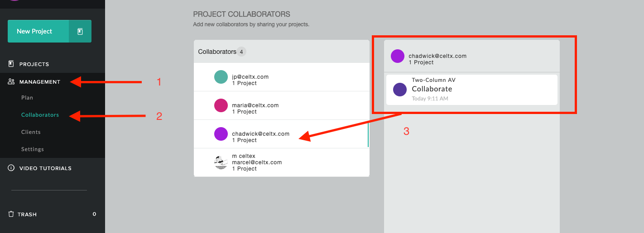Click the Projects book icon in sidebar
This screenshot has width=644, height=233.
[x=11, y=64]
